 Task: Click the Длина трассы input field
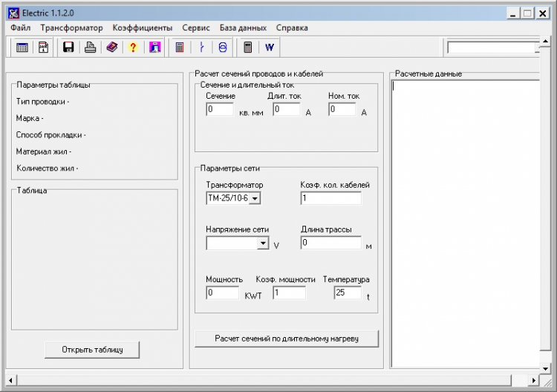[331, 243]
